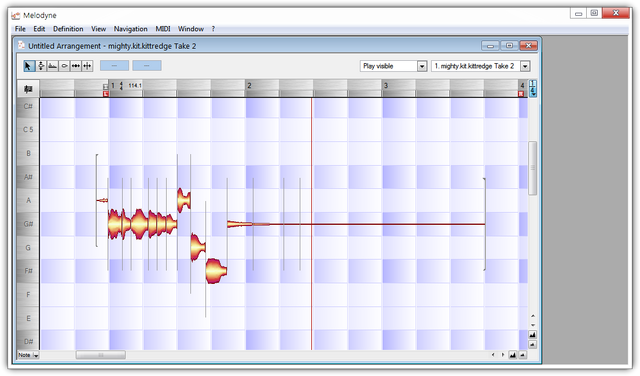Toggle the pitch ruler speaker button
The height and width of the screenshot is (376, 640).
click(28, 89)
